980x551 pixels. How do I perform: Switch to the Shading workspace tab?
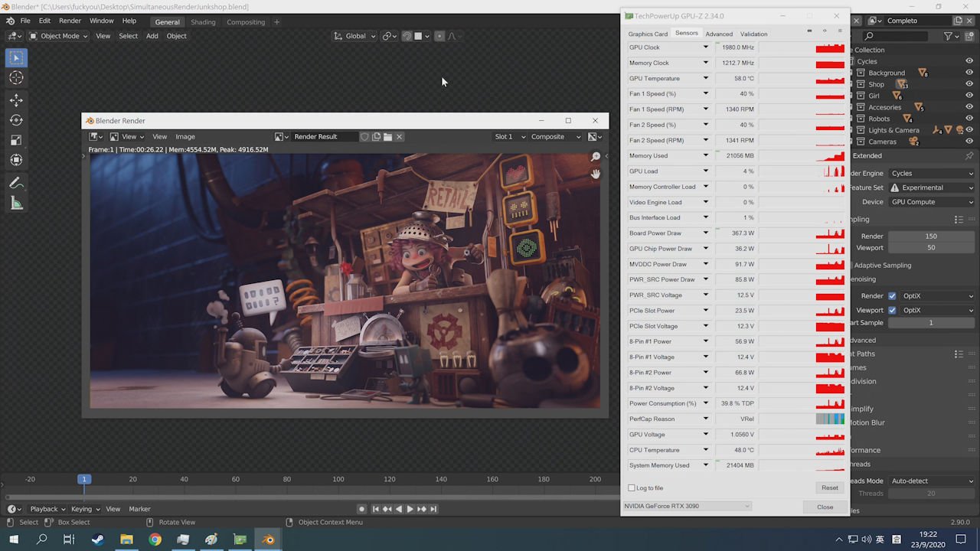203,22
